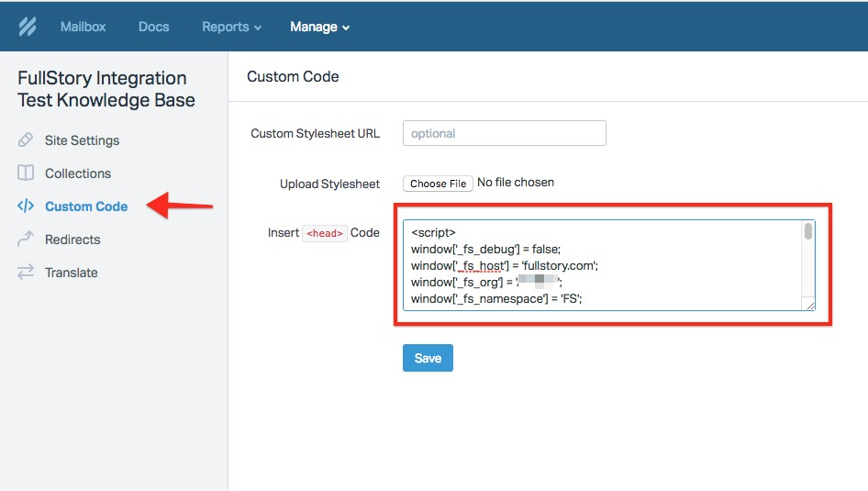The width and height of the screenshot is (868, 491).
Task: Select Site Settings in sidebar
Action: pos(82,140)
